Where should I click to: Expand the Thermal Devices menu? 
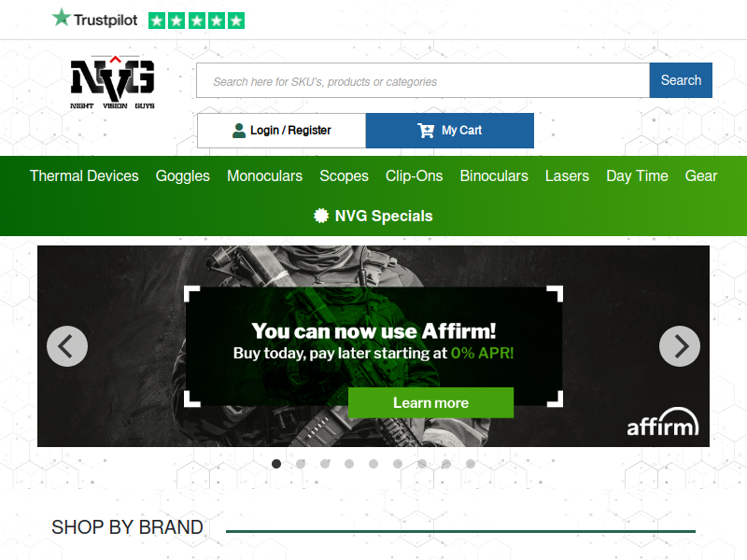[84, 175]
